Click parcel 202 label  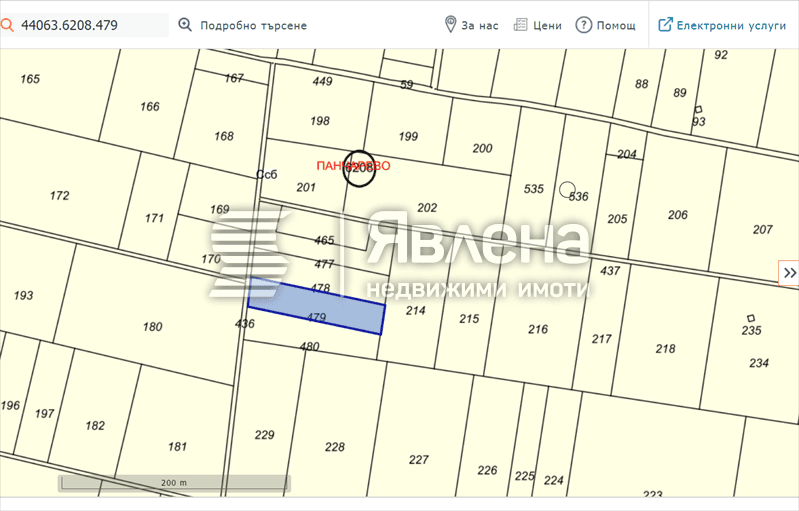pos(427,207)
